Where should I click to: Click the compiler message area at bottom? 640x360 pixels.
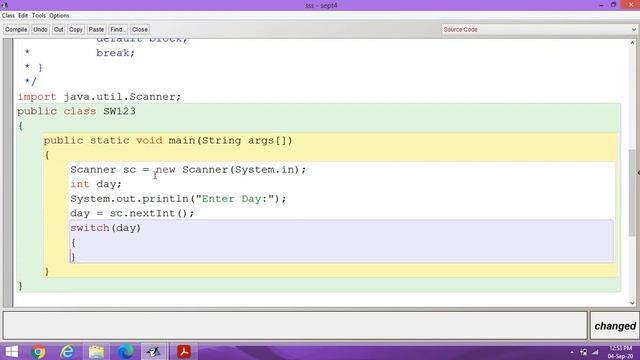coord(295,325)
